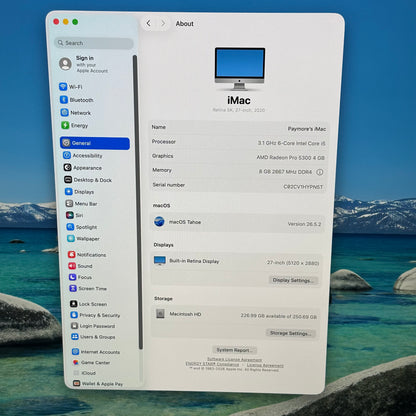Click the macOS Tahoe icon

coord(159,221)
